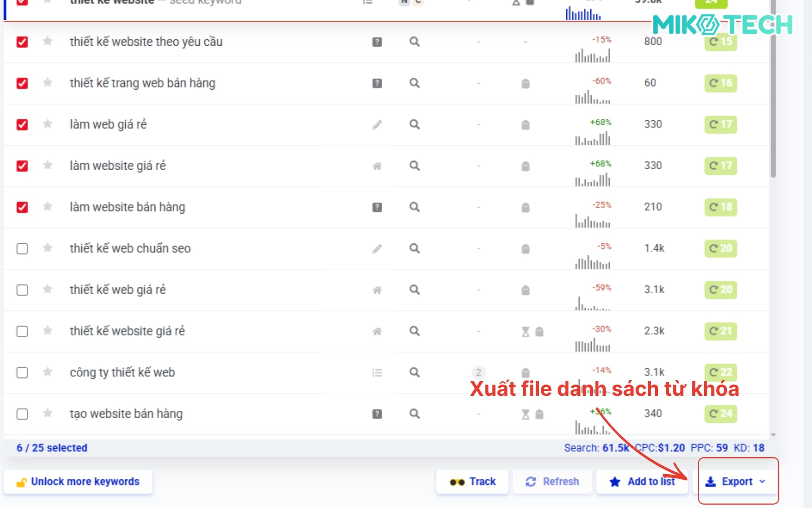This screenshot has height=508, width=812.
Task: Click the ghost icon in the "làm website bán hàng" row
Action: [x=525, y=207]
